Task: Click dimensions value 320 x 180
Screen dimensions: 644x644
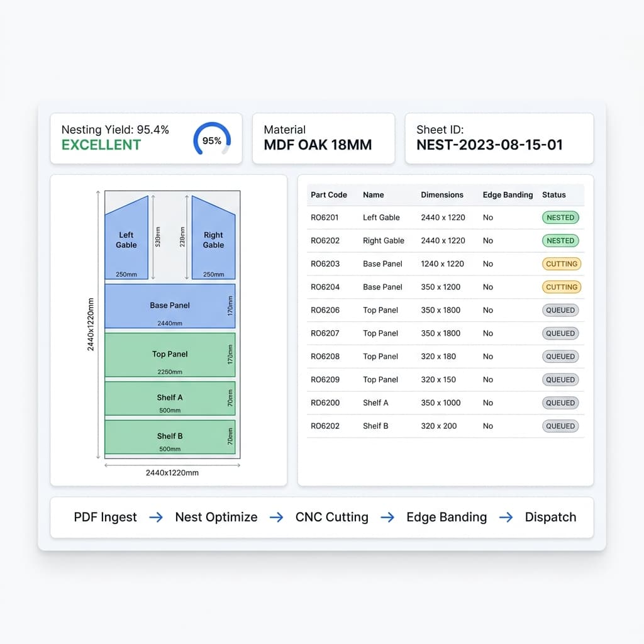Action: [x=438, y=357]
